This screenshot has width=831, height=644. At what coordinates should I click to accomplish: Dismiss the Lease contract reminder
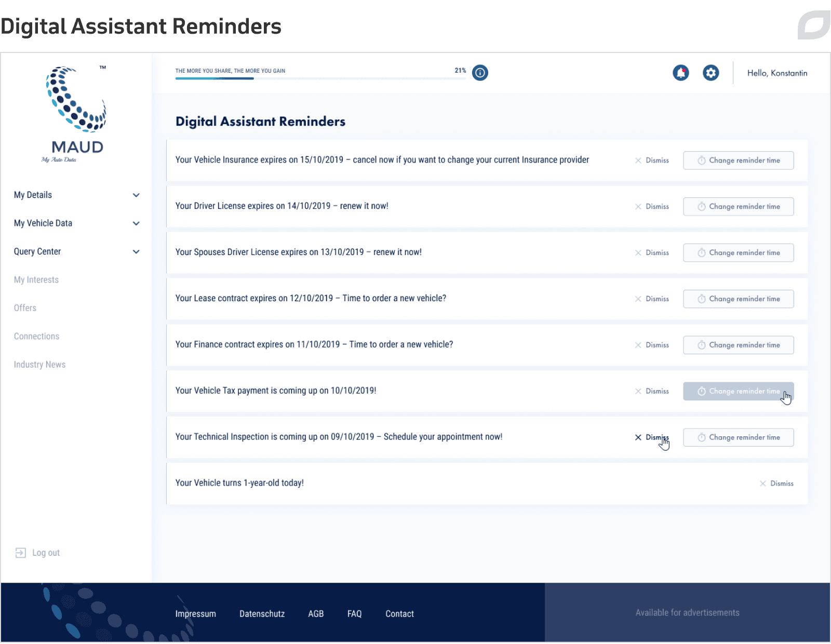click(652, 299)
